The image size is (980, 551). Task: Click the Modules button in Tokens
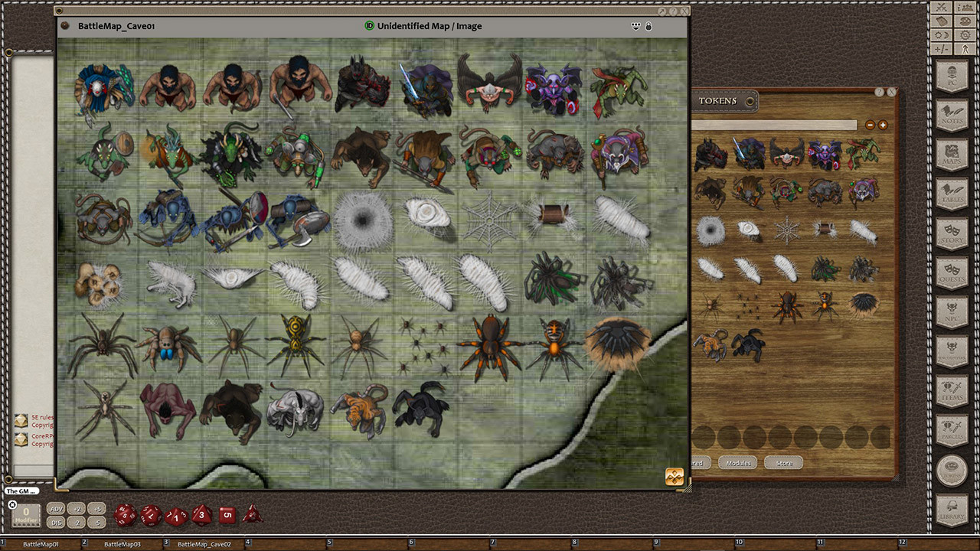(x=738, y=463)
